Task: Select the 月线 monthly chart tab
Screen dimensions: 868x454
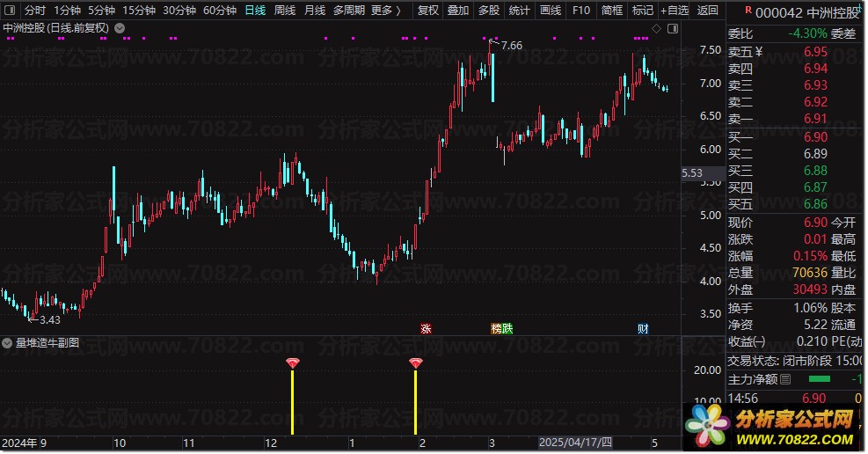Action: (315, 10)
